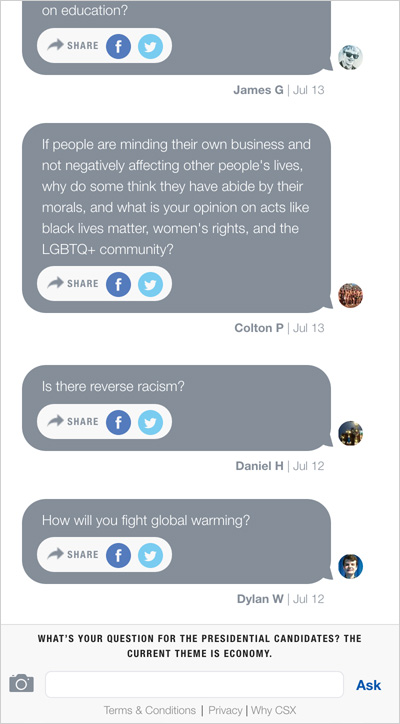
Task: Open the Privacy link
Action: (225, 710)
